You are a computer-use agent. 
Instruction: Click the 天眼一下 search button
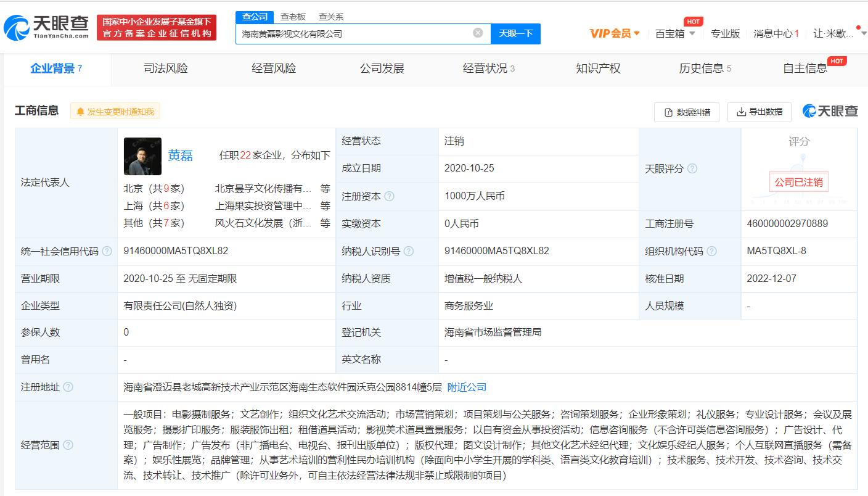[x=515, y=33]
